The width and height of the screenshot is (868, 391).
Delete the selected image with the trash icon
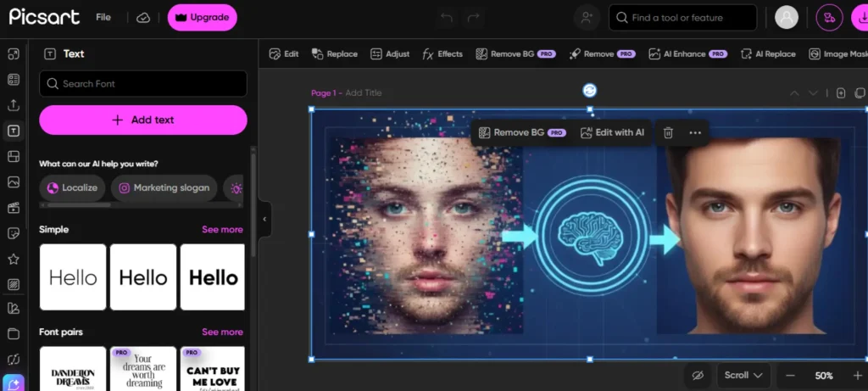coord(668,133)
